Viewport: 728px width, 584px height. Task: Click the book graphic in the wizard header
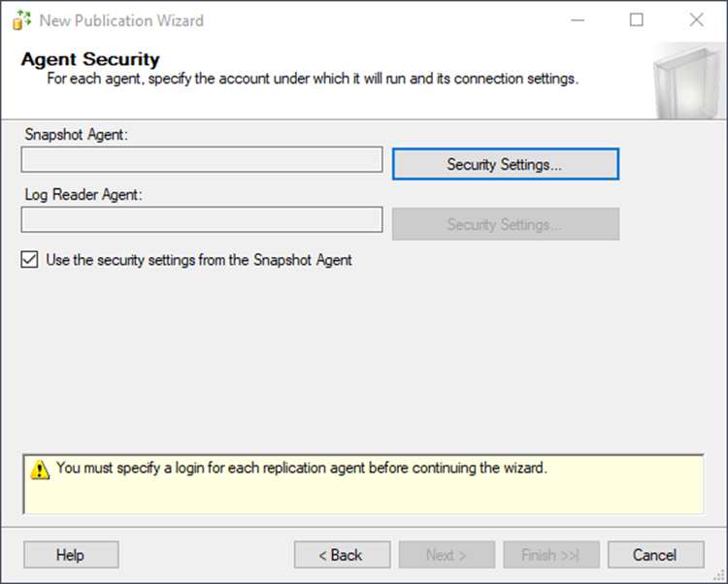tap(688, 81)
